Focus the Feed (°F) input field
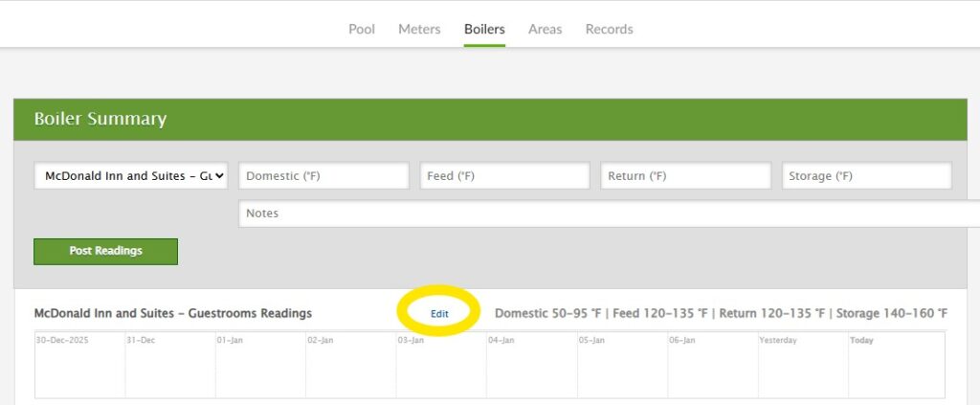980x405 pixels. coord(504,176)
